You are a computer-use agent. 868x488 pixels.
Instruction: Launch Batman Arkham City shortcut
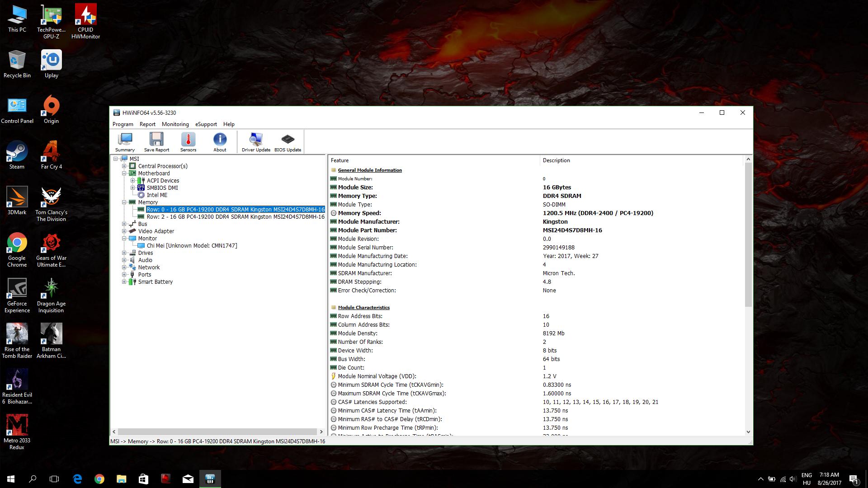51,341
